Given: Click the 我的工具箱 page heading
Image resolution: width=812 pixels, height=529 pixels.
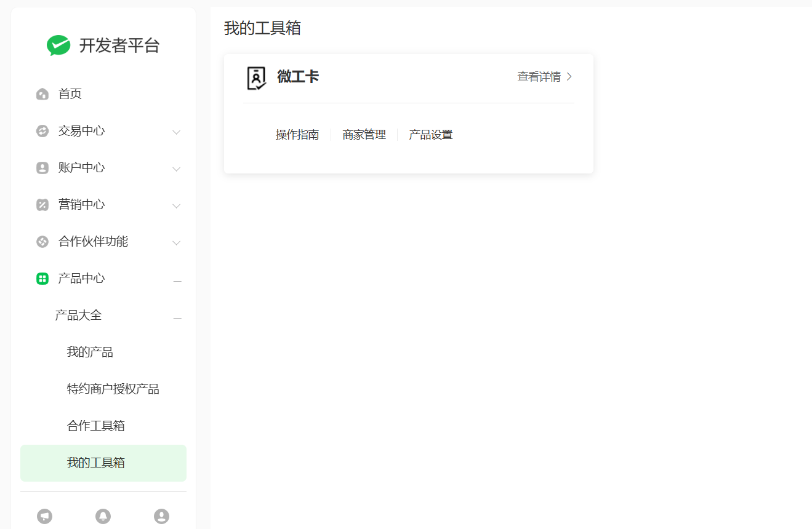Looking at the screenshot, I should click(x=262, y=28).
